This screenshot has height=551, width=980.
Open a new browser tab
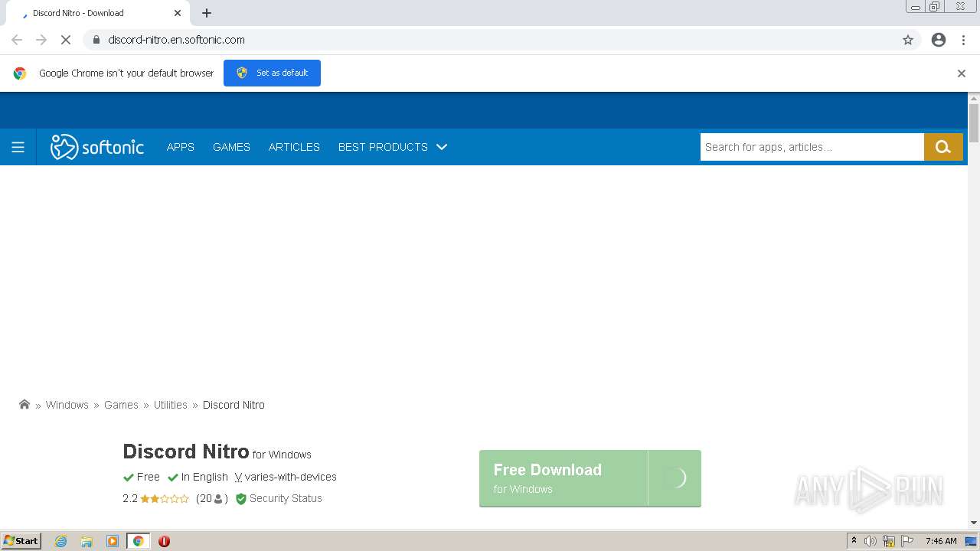(x=207, y=13)
